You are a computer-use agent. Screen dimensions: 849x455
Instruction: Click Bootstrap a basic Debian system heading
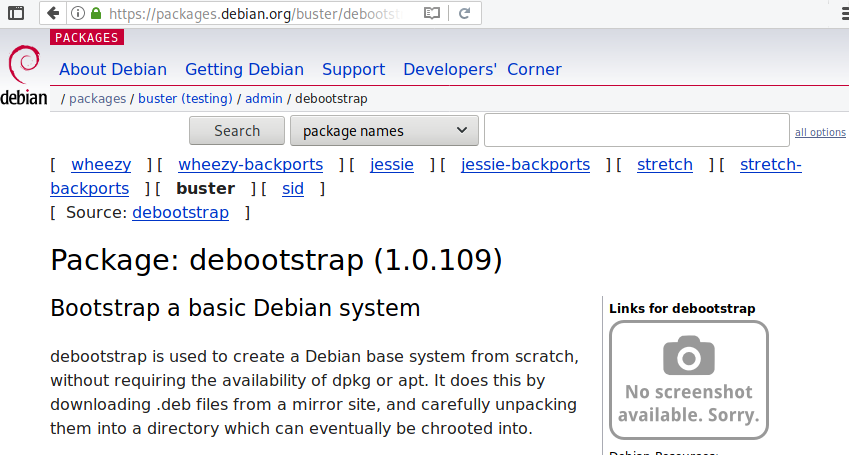pyautogui.click(x=235, y=308)
